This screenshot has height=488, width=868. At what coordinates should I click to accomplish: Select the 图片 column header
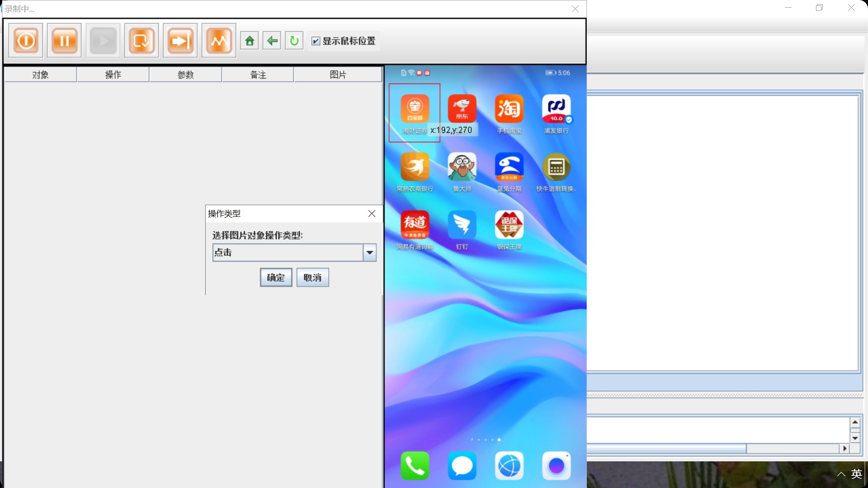tap(338, 75)
